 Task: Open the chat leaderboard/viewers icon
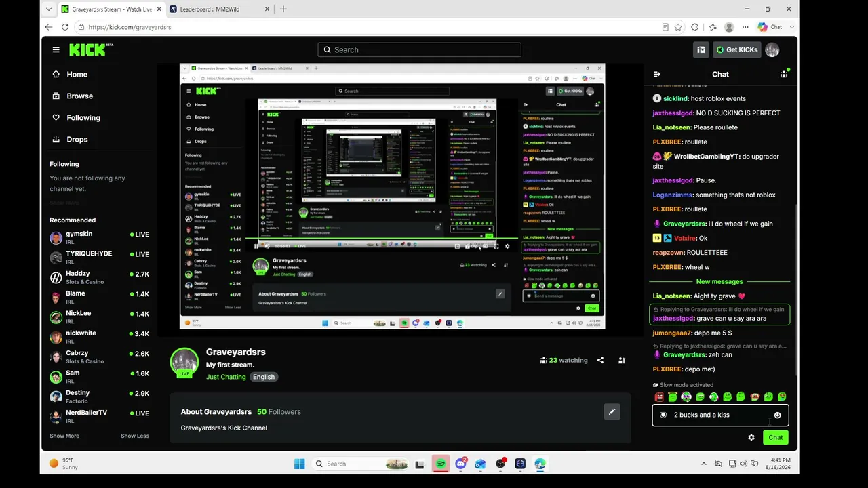[784, 74]
